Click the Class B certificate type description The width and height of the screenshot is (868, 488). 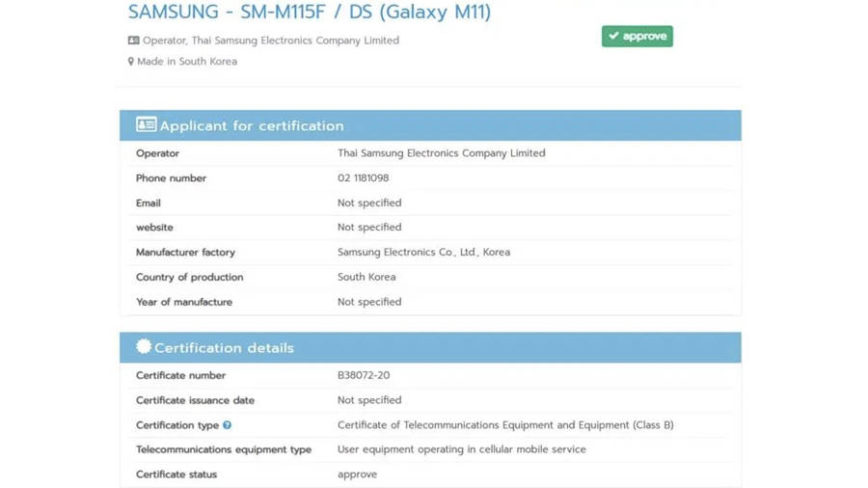[504, 425]
